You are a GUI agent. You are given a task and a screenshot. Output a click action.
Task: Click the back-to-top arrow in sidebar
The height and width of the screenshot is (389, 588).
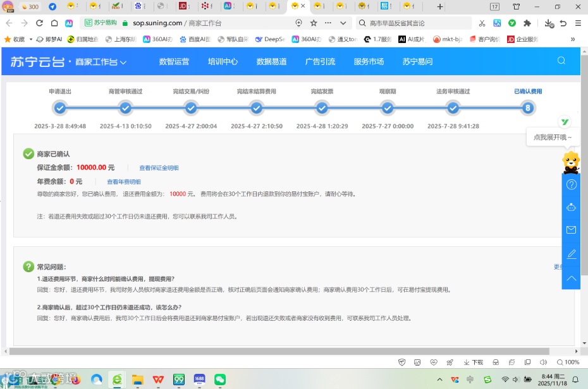571,278
